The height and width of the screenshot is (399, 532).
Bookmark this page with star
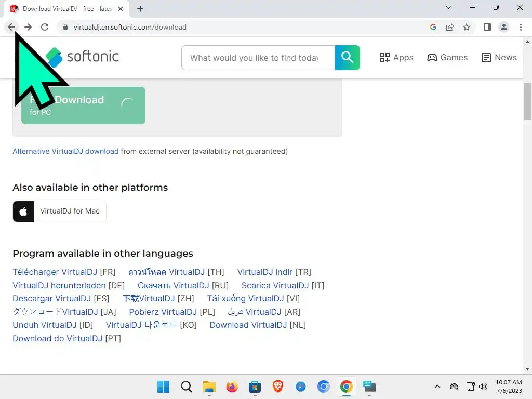point(467,27)
